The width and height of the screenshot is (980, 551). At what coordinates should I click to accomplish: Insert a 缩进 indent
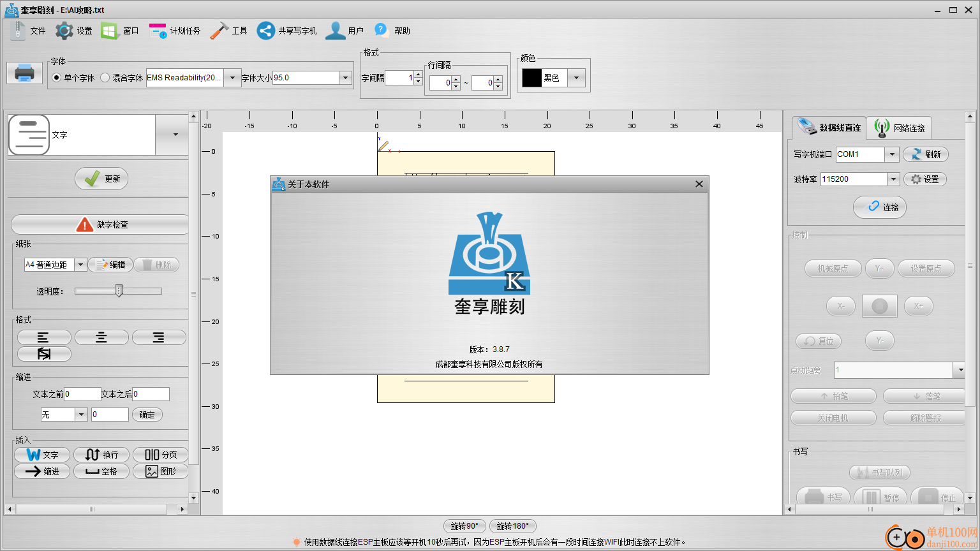tap(42, 471)
